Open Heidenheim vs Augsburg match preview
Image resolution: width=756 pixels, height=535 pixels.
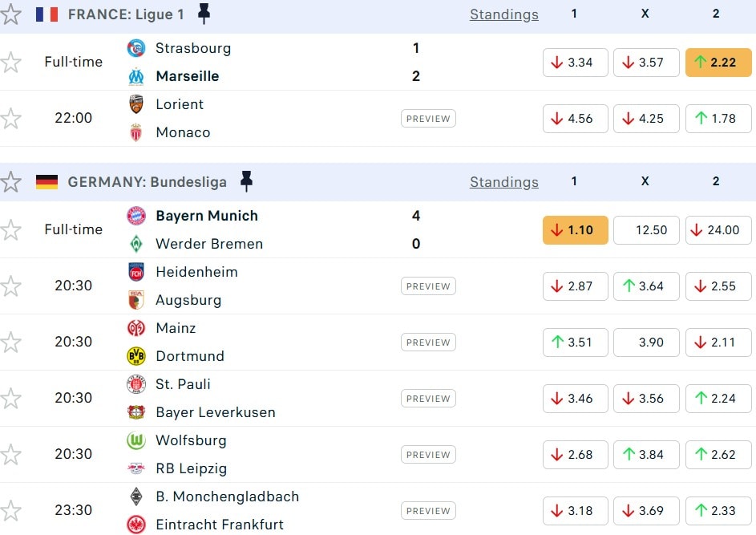click(428, 286)
